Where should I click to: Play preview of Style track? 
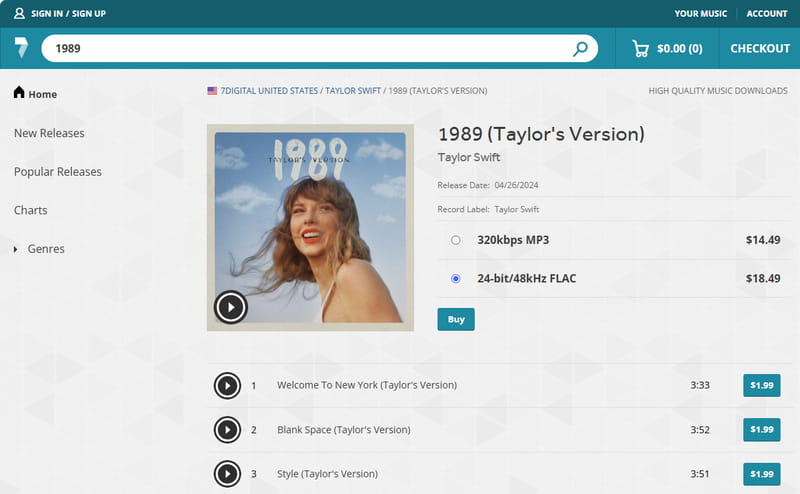pyautogui.click(x=227, y=474)
